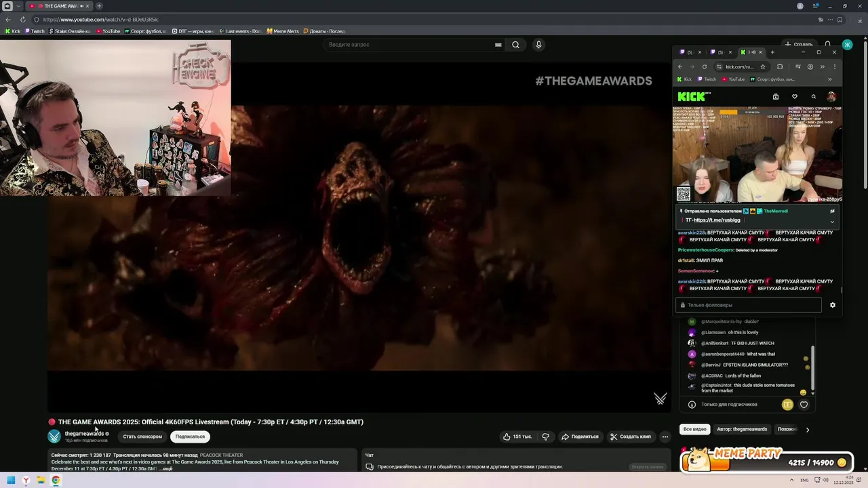
Task: Open the Meme Party donation goal widget
Action: [x=766, y=460]
